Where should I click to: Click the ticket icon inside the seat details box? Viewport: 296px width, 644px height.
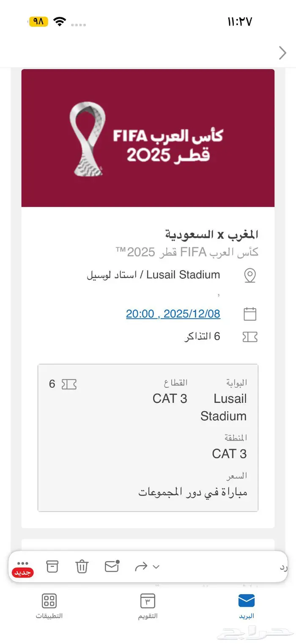coord(69,384)
